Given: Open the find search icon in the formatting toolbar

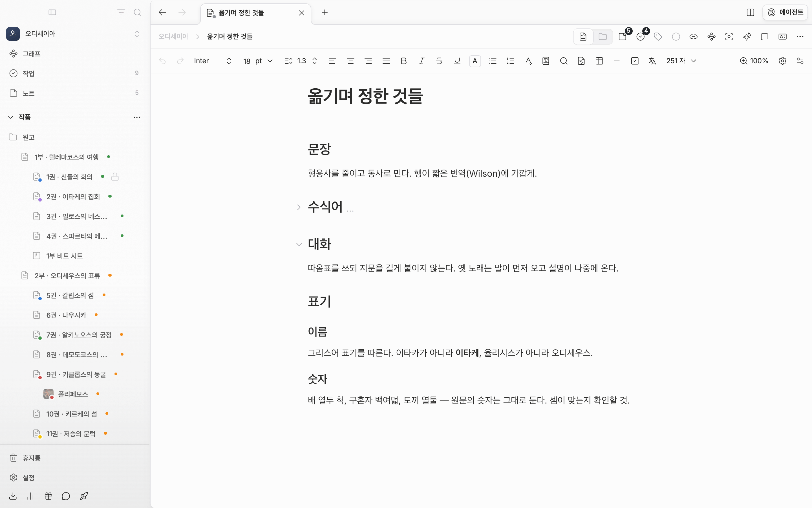Looking at the screenshot, I should [x=564, y=61].
